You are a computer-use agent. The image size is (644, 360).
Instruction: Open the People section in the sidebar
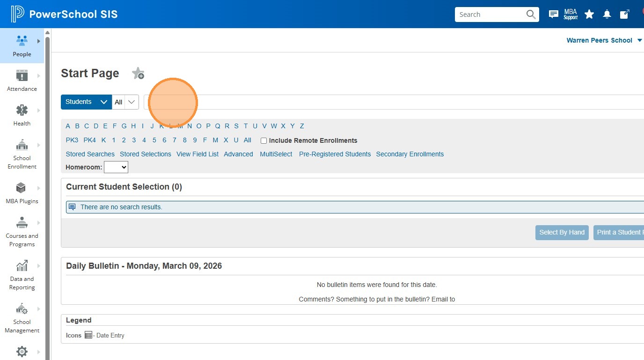pos(22,45)
